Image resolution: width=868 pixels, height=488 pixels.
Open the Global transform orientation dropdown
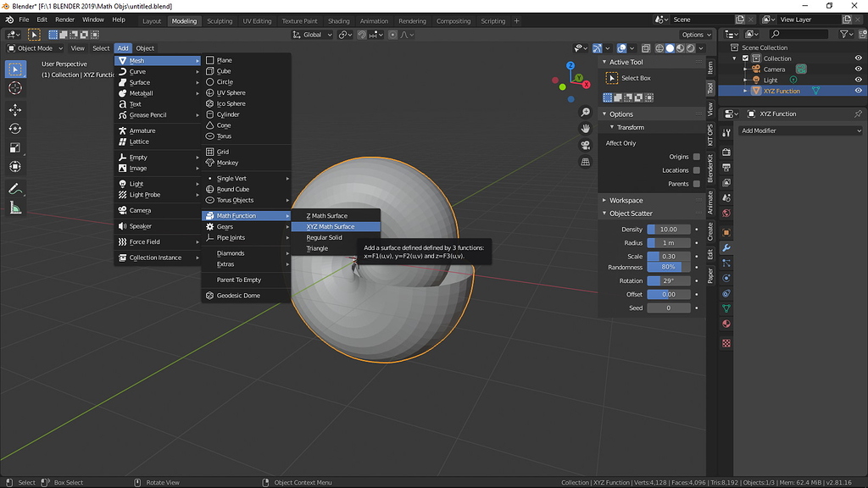click(x=311, y=34)
